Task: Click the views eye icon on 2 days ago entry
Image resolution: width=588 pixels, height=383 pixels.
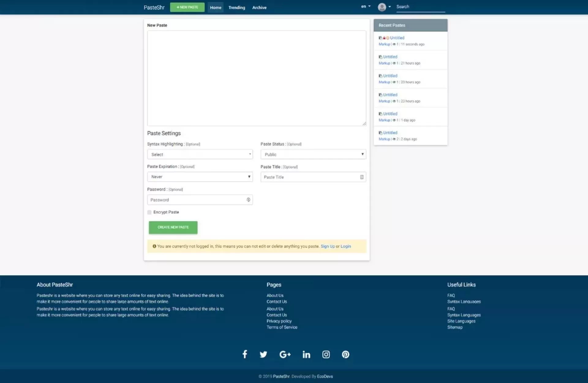Action: pos(394,139)
